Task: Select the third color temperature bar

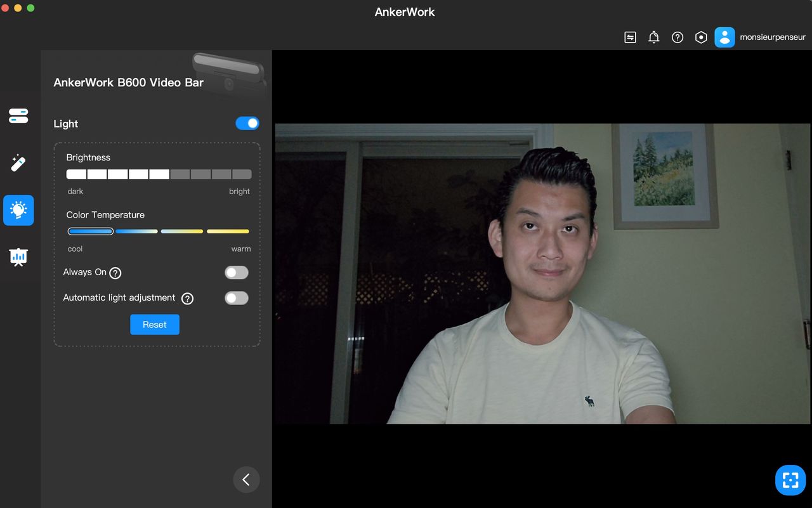Action: 182,231
